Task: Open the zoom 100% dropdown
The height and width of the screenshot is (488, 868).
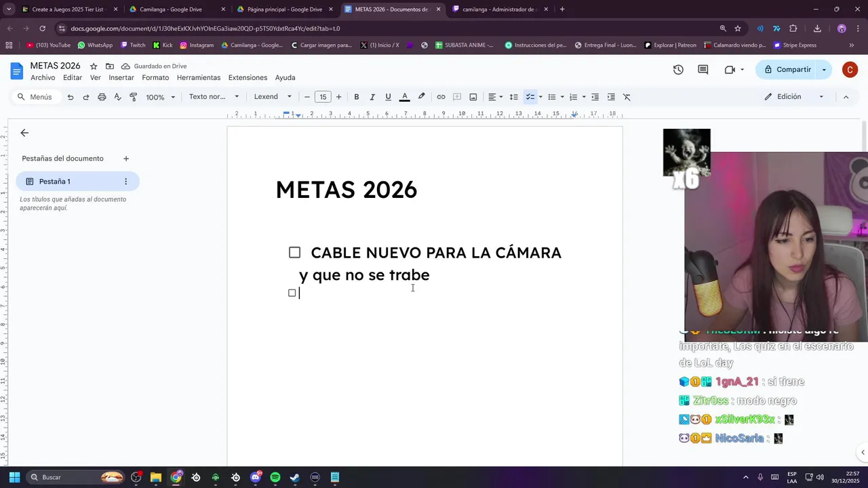Action: click(160, 97)
